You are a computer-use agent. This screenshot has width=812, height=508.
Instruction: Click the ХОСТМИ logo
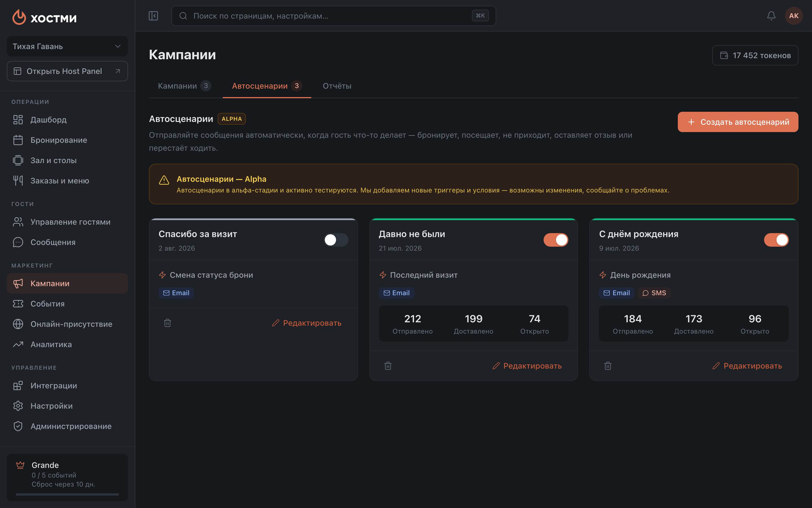[44, 17]
